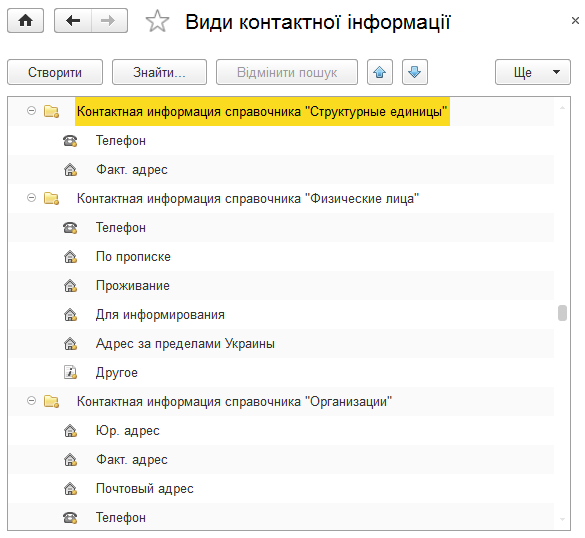Collapse the "Организации" group
585x538 pixels.
click(32, 401)
